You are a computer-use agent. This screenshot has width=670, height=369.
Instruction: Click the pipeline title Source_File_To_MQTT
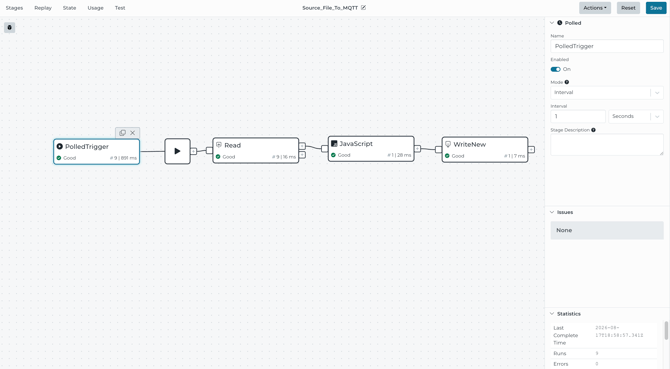(330, 8)
